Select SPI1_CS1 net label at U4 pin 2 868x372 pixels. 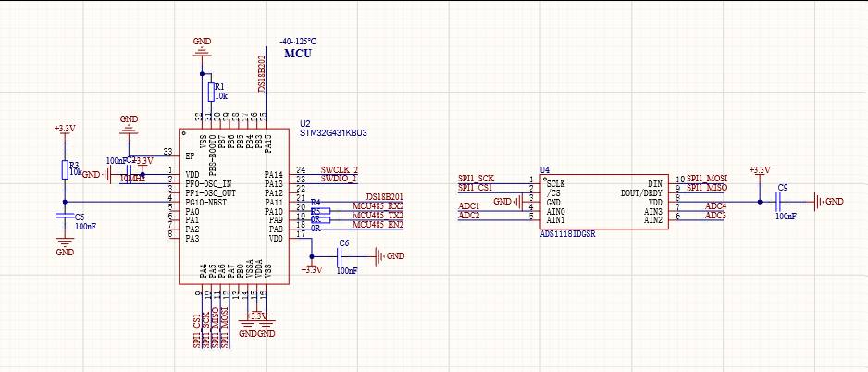click(476, 187)
